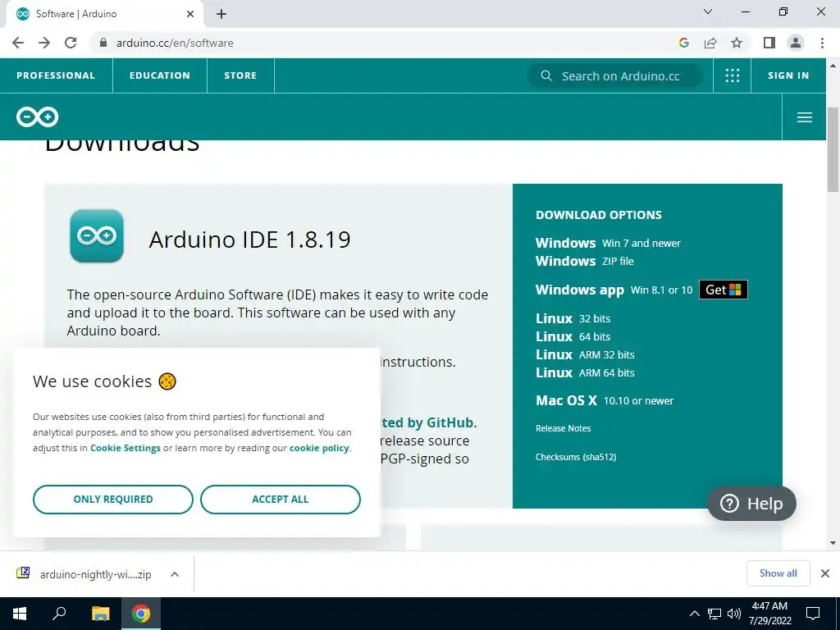The height and width of the screenshot is (630, 840).
Task: Open the cookie policy link
Action: coord(319,448)
